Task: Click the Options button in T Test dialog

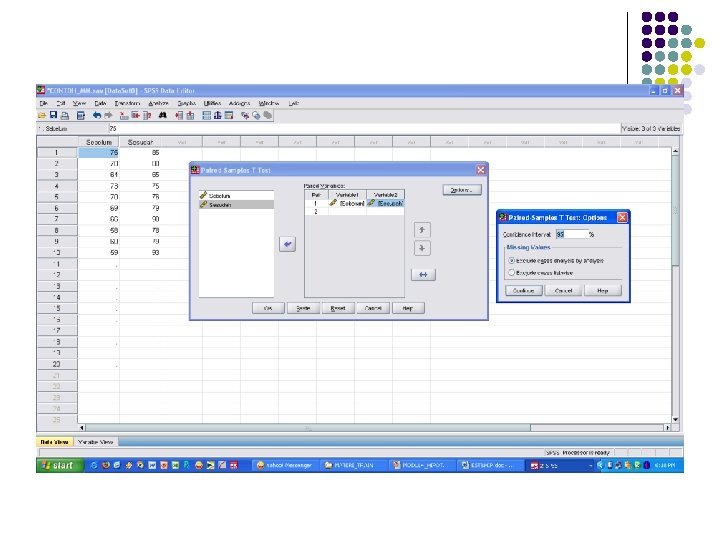Action: [462, 190]
